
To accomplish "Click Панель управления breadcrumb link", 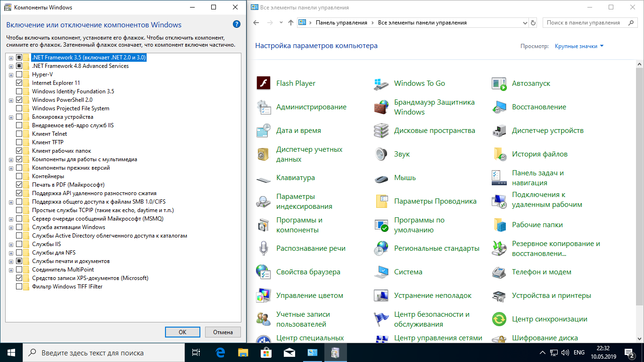I will tap(341, 23).
